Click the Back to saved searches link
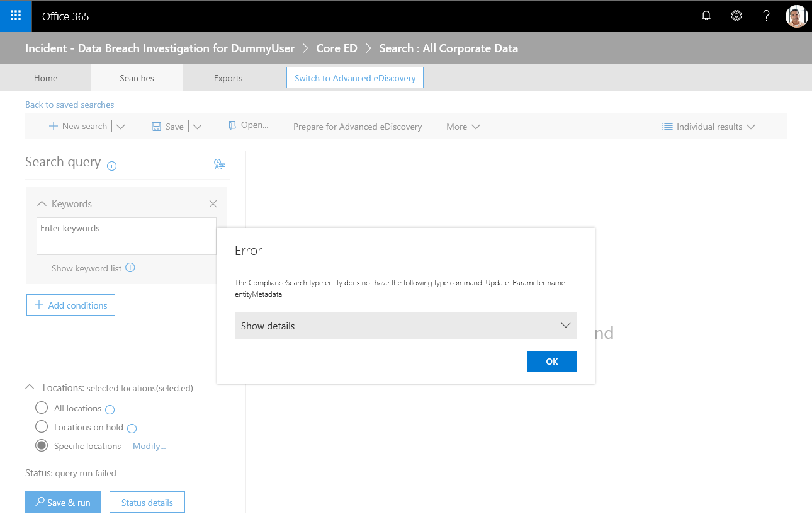812x519 pixels. pyautogui.click(x=70, y=105)
